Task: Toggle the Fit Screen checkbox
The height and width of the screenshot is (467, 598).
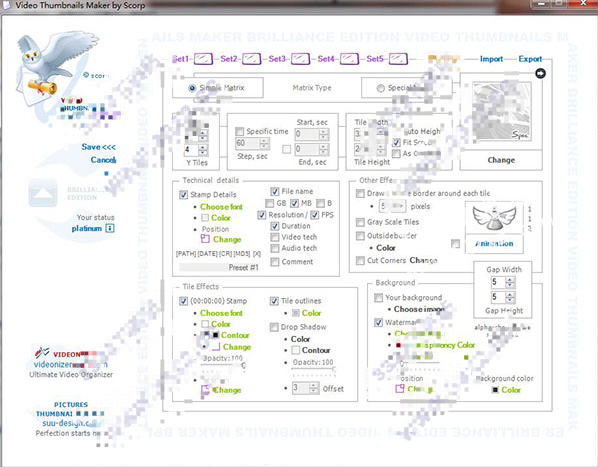Action: (x=396, y=143)
